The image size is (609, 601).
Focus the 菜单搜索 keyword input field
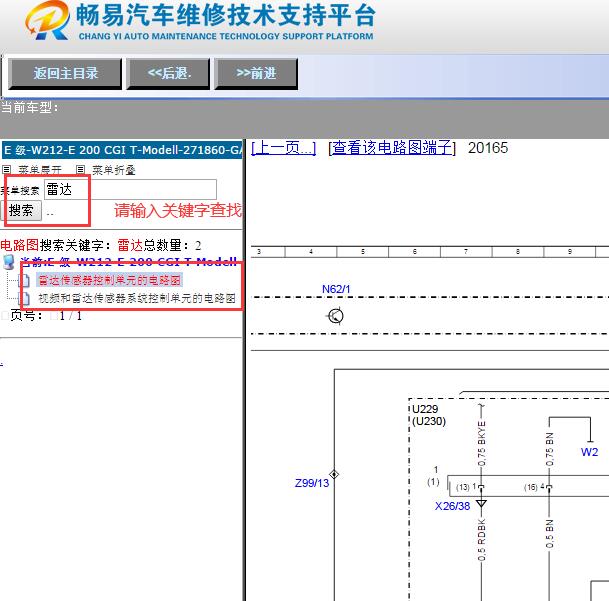130,190
